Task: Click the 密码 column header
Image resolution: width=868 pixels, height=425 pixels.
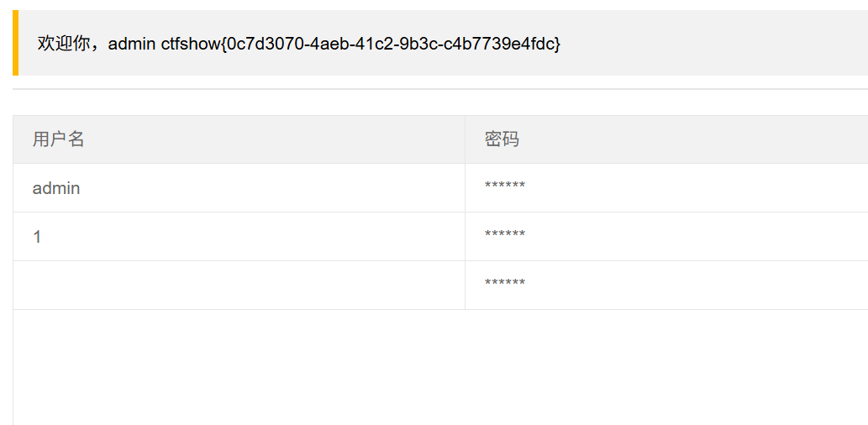Action: coord(502,139)
